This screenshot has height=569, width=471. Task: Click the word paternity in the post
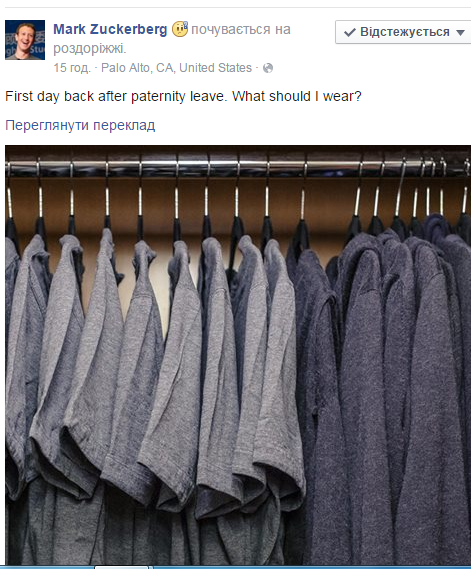(x=158, y=97)
